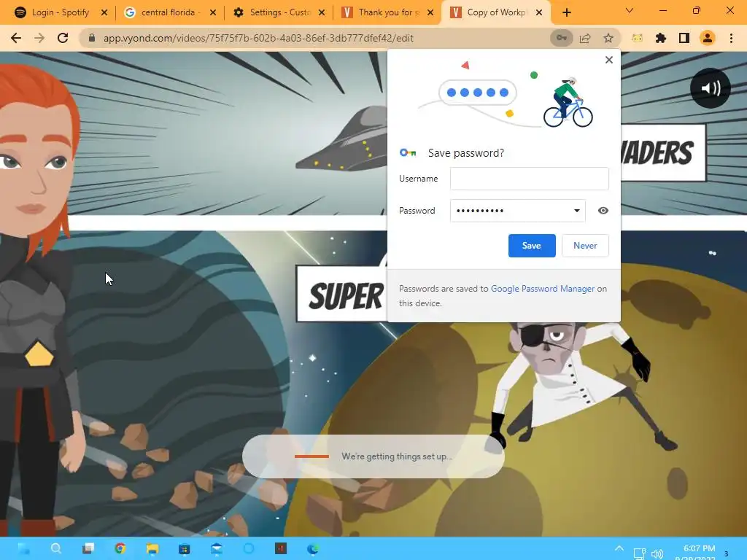Open the Cortana circle on the taskbar
The image size is (747, 560).
click(248, 548)
